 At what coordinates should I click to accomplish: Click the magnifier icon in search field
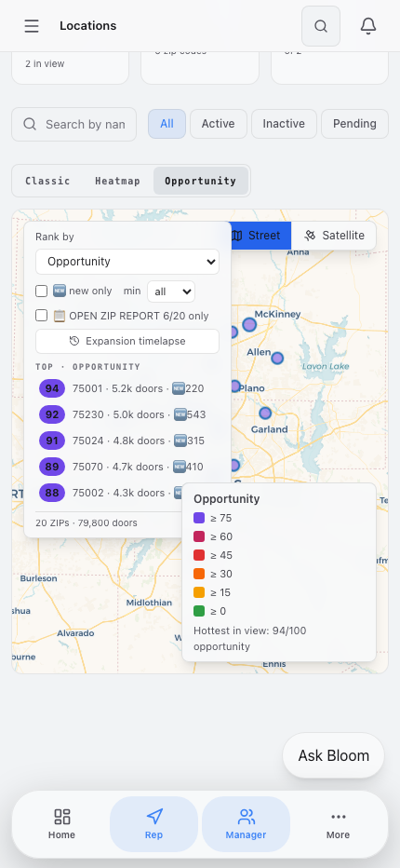click(x=30, y=124)
